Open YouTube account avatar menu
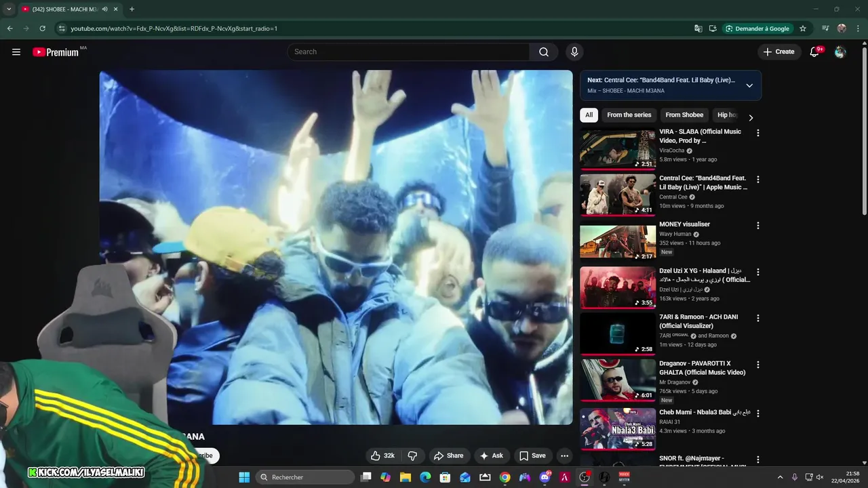 point(840,52)
